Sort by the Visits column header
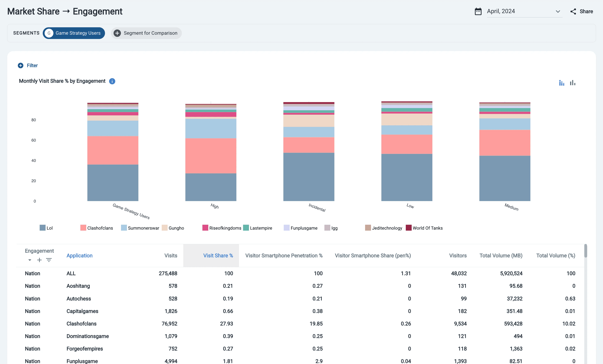This screenshot has width=603, height=364. pyautogui.click(x=171, y=255)
